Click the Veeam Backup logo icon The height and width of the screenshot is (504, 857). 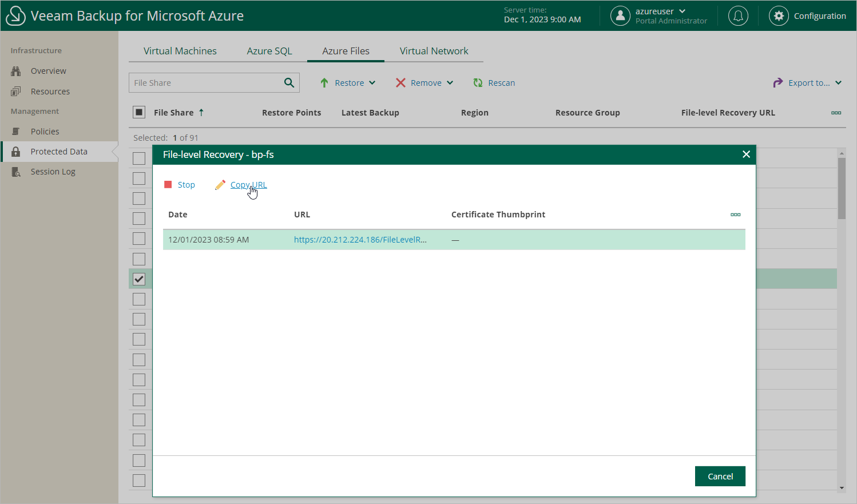coord(15,16)
